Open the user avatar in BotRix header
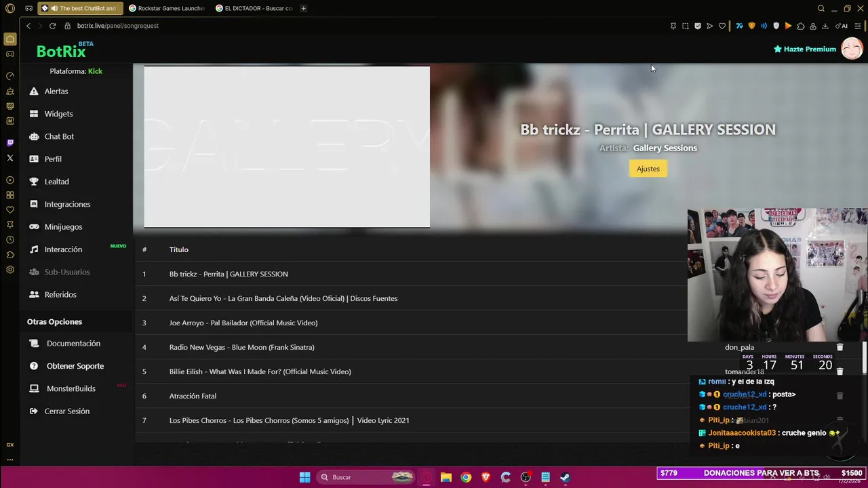 (852, 49)
